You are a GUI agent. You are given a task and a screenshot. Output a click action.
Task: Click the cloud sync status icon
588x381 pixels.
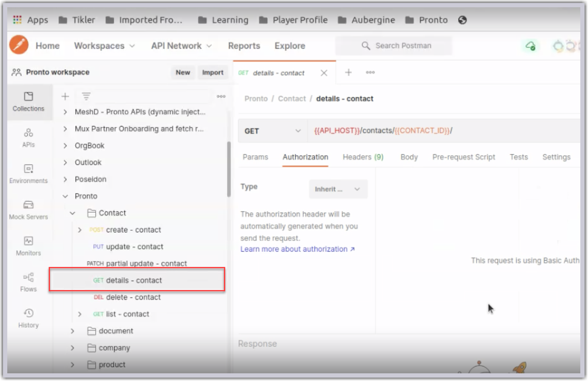coord(530,46)
